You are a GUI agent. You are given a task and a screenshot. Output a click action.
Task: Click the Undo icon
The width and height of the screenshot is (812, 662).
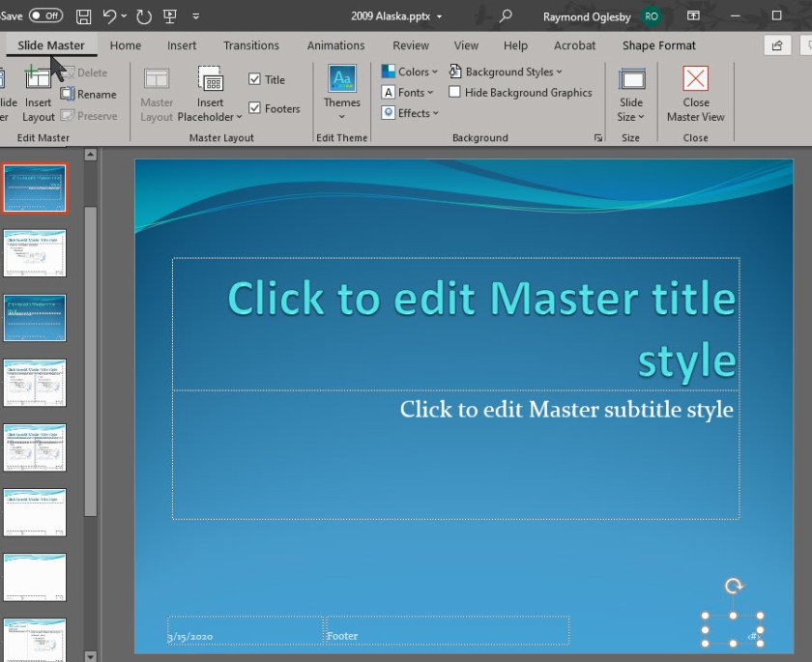click(109, 15)
